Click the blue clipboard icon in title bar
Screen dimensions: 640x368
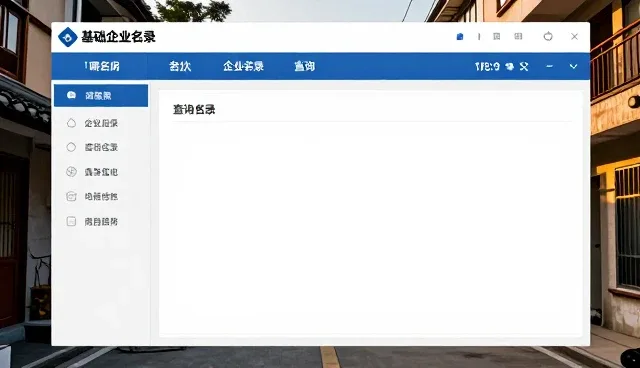tap(460, 37)
